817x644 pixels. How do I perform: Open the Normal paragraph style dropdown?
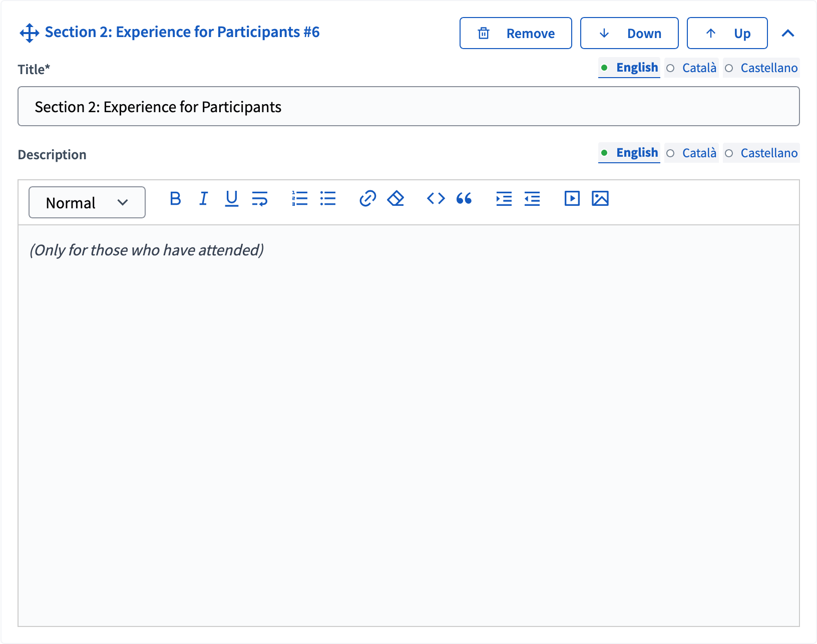click(x=87, y=202)
